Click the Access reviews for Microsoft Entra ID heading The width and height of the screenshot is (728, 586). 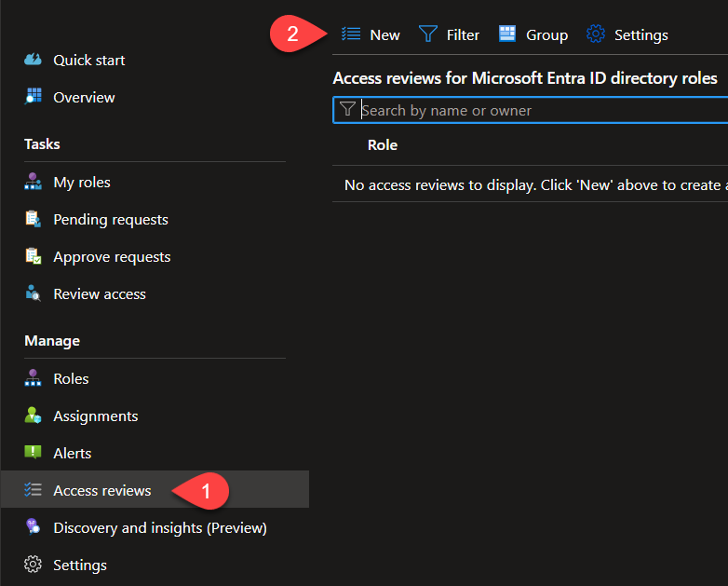point(525,78)
